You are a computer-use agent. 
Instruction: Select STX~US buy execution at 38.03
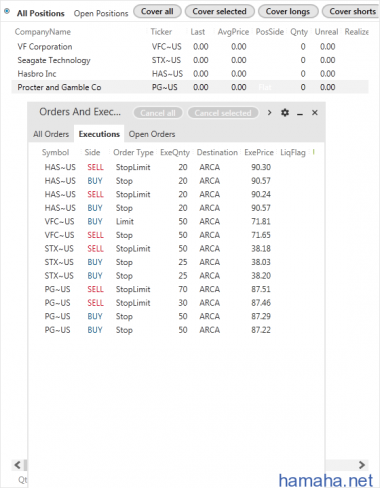pos(176,262)
